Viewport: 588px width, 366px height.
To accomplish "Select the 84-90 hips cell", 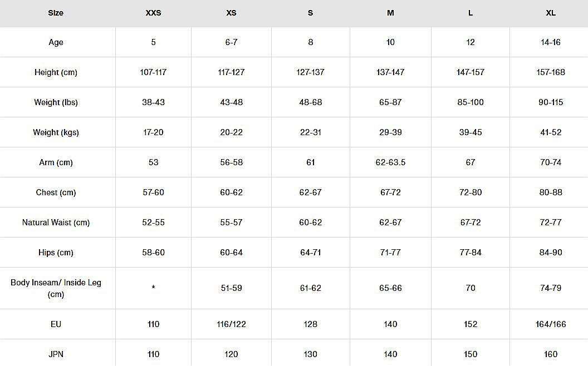I will point(550,253).
